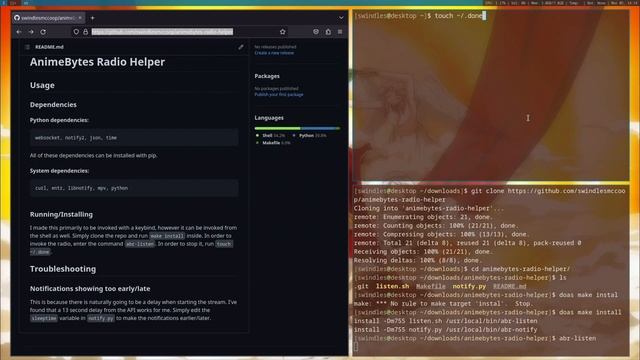
Task: Select the swindlesmccoop GitHub repository tab
Action: click(x=48, y=18)
